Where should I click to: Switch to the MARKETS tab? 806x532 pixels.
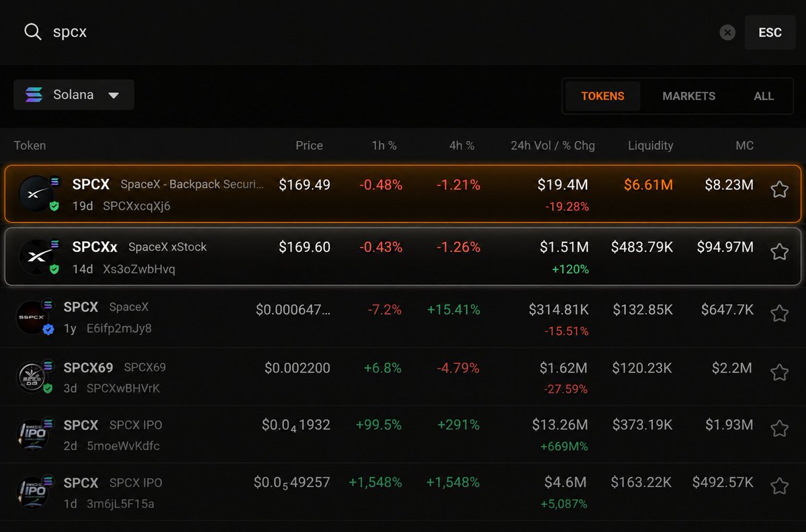[x=688, y=96]
